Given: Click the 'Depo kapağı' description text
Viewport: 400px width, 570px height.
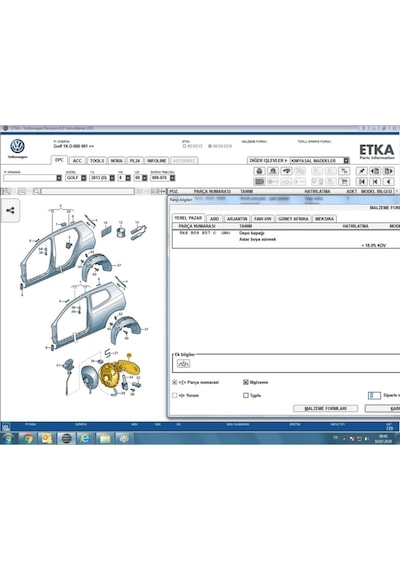Looking at the screenshot, I should coord(252,233).
